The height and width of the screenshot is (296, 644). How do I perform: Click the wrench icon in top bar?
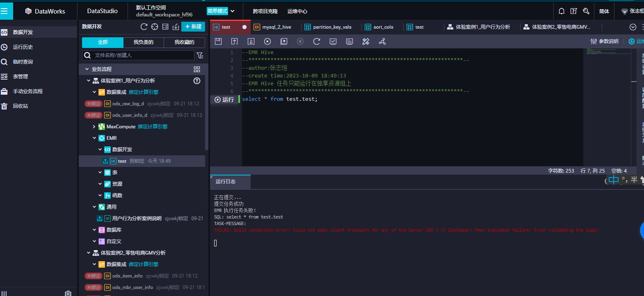tap(586, 11)
